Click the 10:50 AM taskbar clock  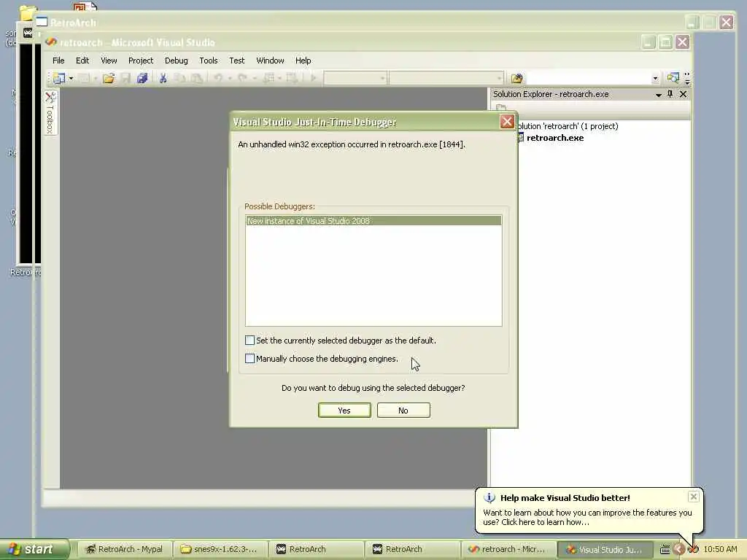(x=720, y=549)
